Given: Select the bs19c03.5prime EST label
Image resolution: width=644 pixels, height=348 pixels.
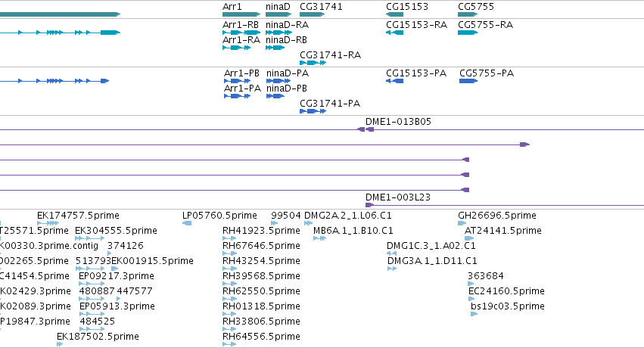Looking at the screenshot, I should pos(508,306).
